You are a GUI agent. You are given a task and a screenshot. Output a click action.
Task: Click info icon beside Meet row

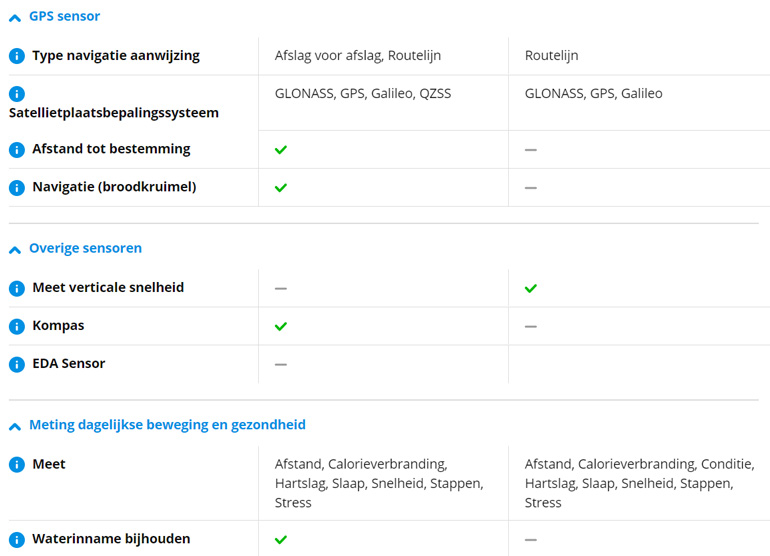[17, 465]
